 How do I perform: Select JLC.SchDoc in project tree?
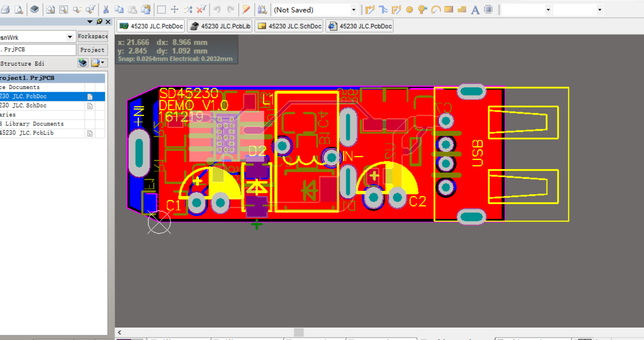coord(52,106)
